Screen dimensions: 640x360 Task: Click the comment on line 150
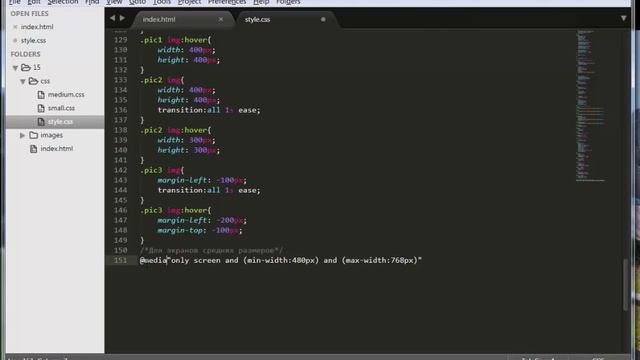211,250
